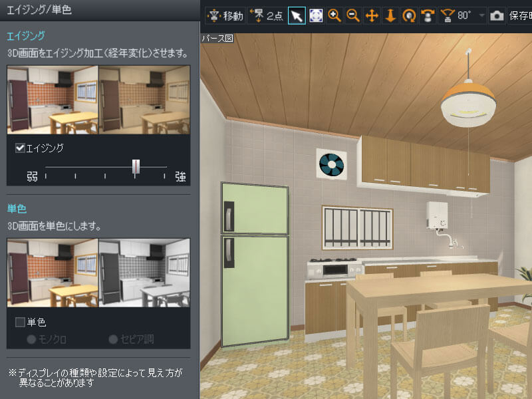Viewport: 532px width, 399px height.
Task: Select the セピア調 radio button
Action: pyautogui.click(x=114, y=340)
